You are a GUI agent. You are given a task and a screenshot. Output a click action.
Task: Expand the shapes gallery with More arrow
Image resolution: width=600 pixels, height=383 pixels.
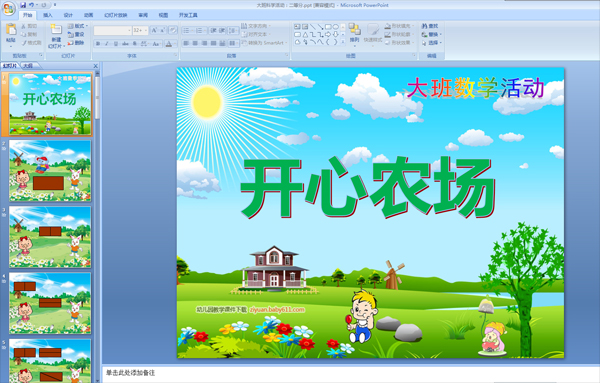(x=342, y=42)
